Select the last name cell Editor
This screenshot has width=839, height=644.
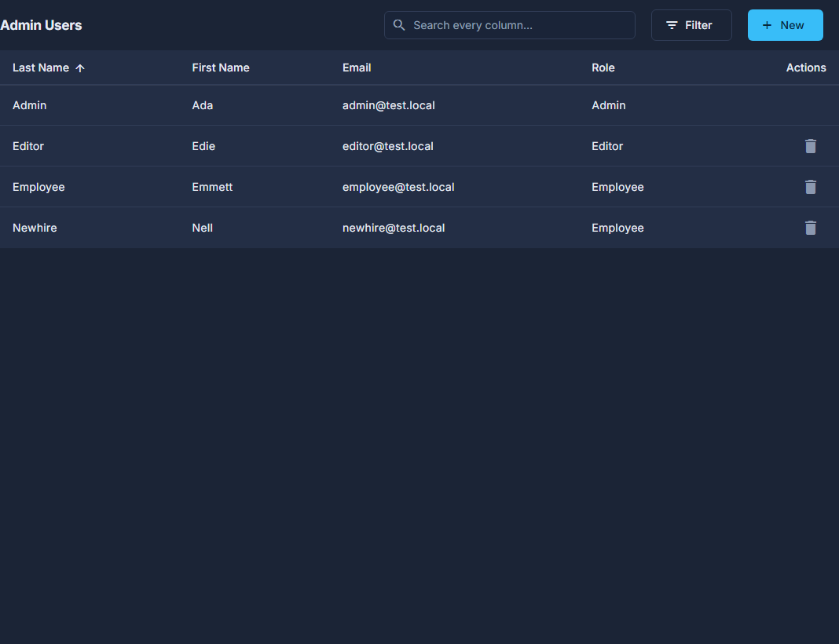(x=27, y=146)
